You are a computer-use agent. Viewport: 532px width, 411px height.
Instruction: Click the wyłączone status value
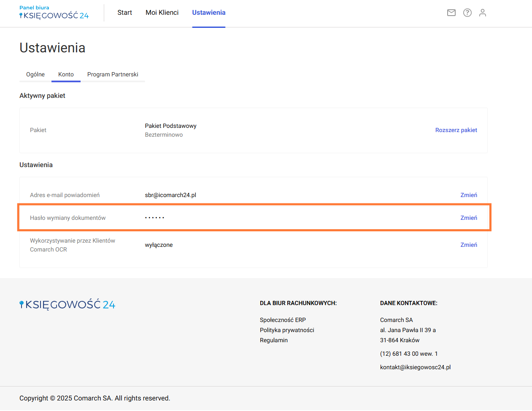[159, 245]
